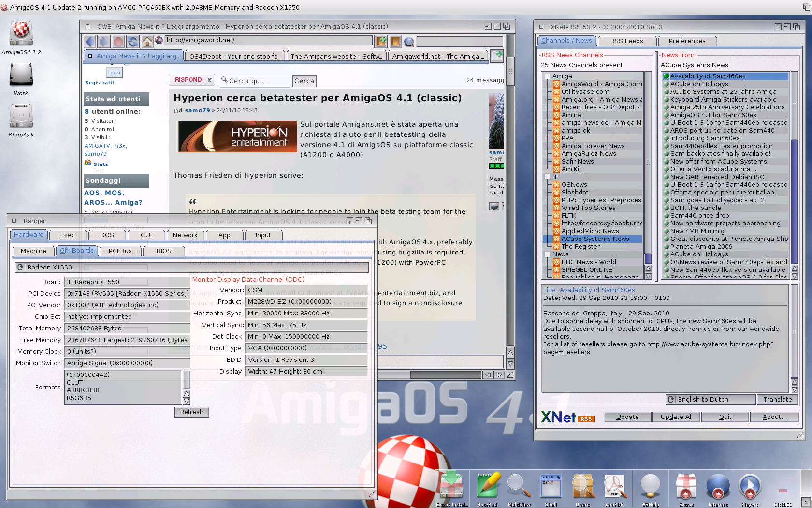Stop loading the page in OWB
This screenshot has height=508, width=812.
coord(118,42)
